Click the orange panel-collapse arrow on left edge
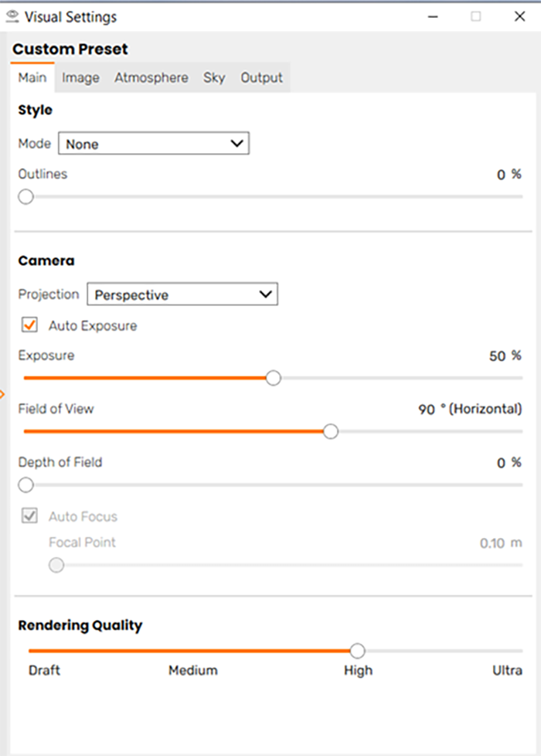This screenshot has width=541, height=756. coord(2,394)
